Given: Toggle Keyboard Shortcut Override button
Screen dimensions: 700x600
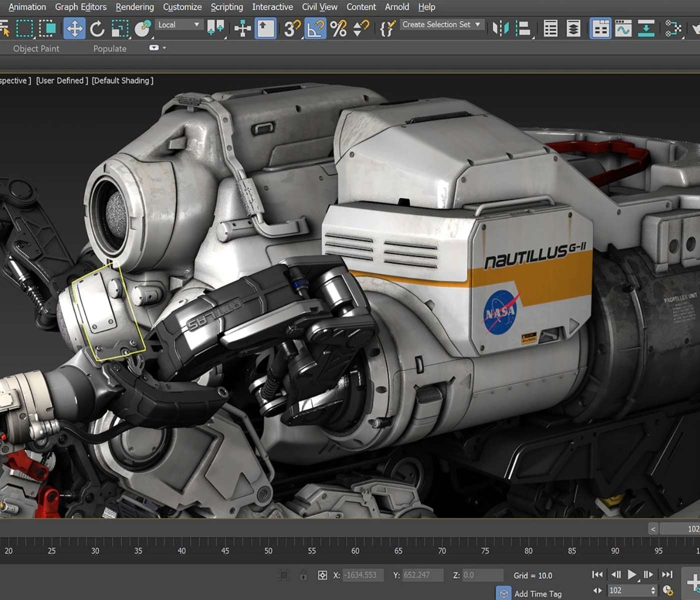Looking at the screenshot, I should tap(265, 28).
